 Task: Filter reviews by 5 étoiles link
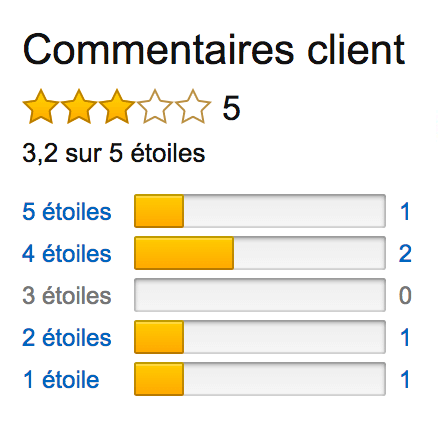[x=67, y=212]
